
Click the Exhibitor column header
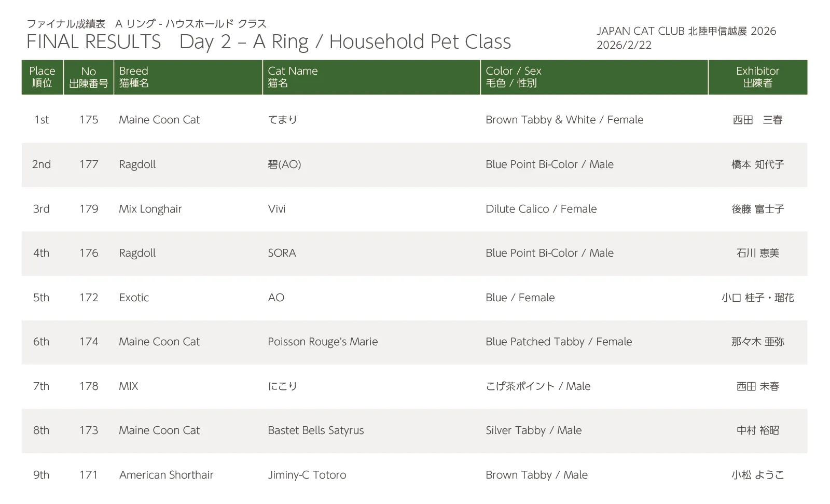[757, 77]
